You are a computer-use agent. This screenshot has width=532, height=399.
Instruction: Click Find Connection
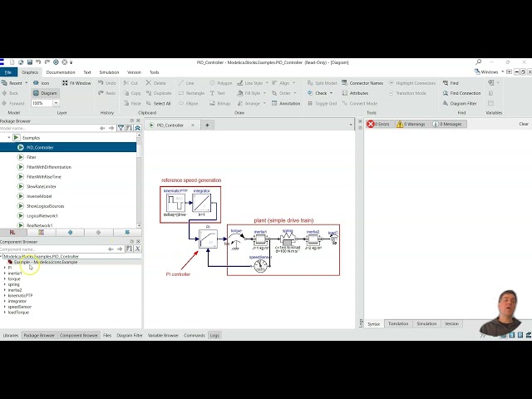click(462, 93)
